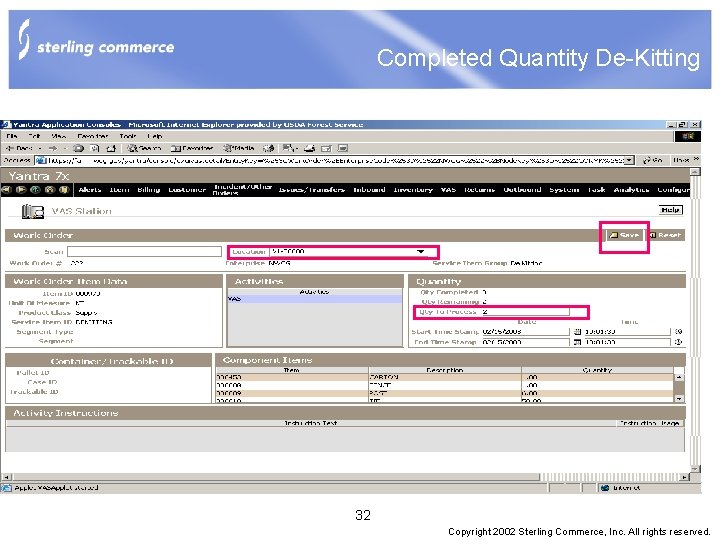Screen dimensions: 720x540
Task: Select the VAS row in Activities list
Action: point(315,299)
